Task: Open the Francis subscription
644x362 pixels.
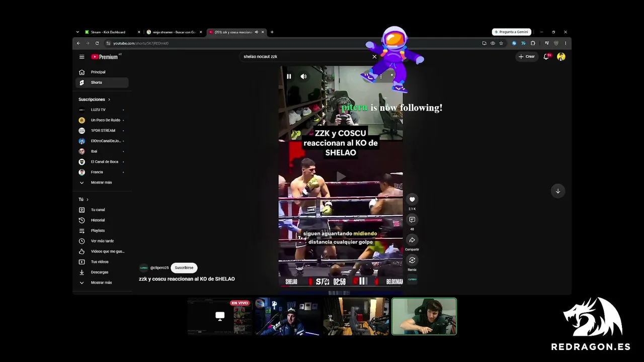Action: pos(102,172)
